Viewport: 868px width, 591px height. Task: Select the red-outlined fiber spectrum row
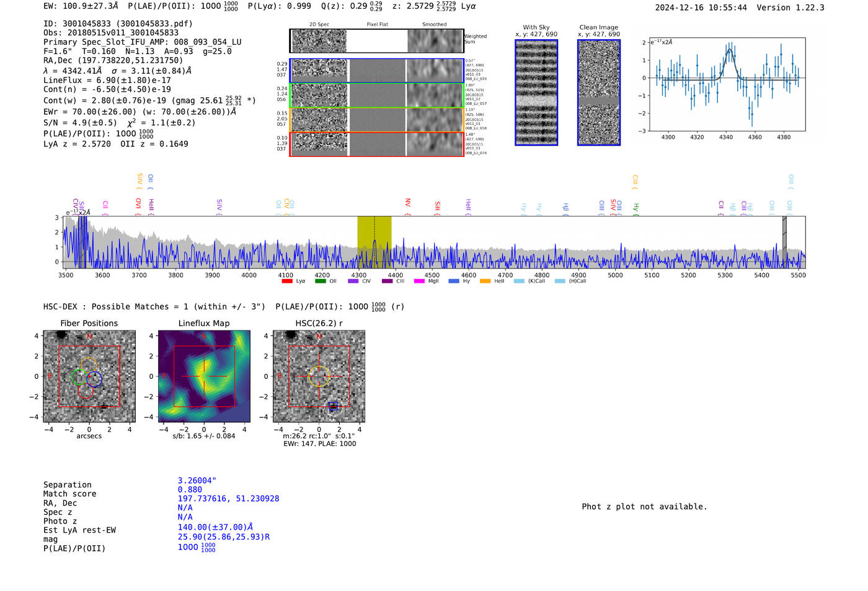[377, 144]
